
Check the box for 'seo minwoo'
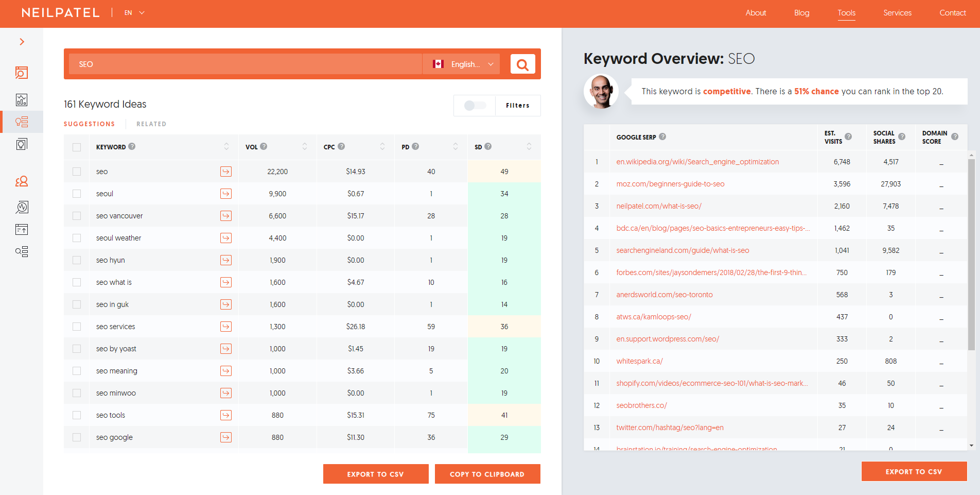[77, 393]
